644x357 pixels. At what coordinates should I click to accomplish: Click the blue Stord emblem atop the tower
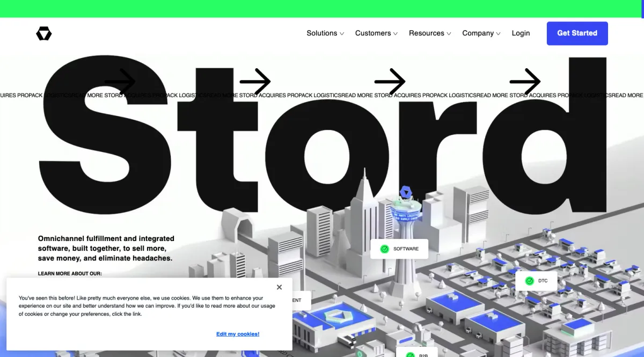(x=406, y=192)
